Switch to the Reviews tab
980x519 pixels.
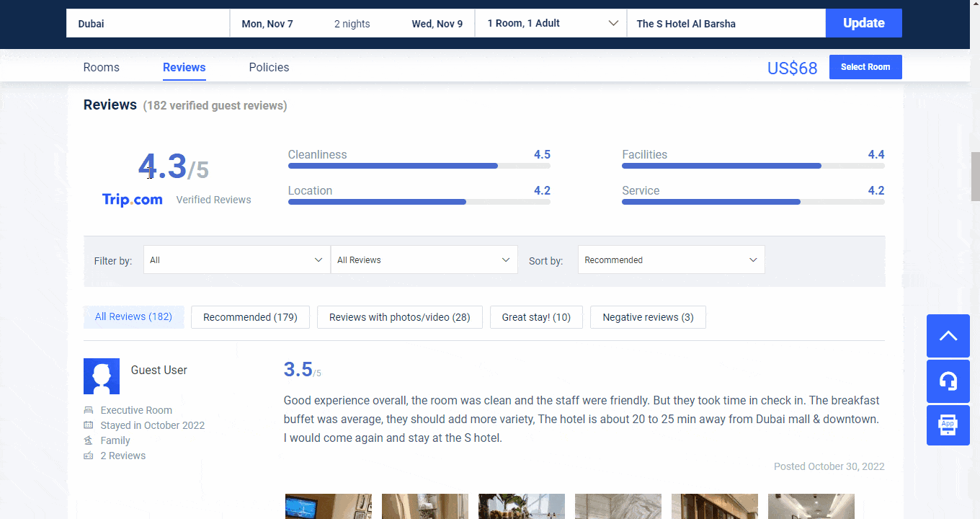click(184, 67)
